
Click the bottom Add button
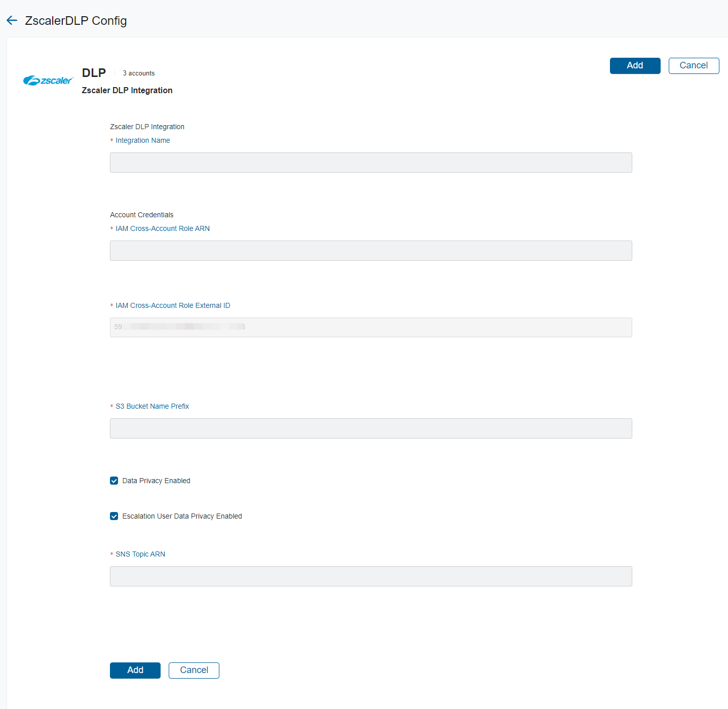135,670
